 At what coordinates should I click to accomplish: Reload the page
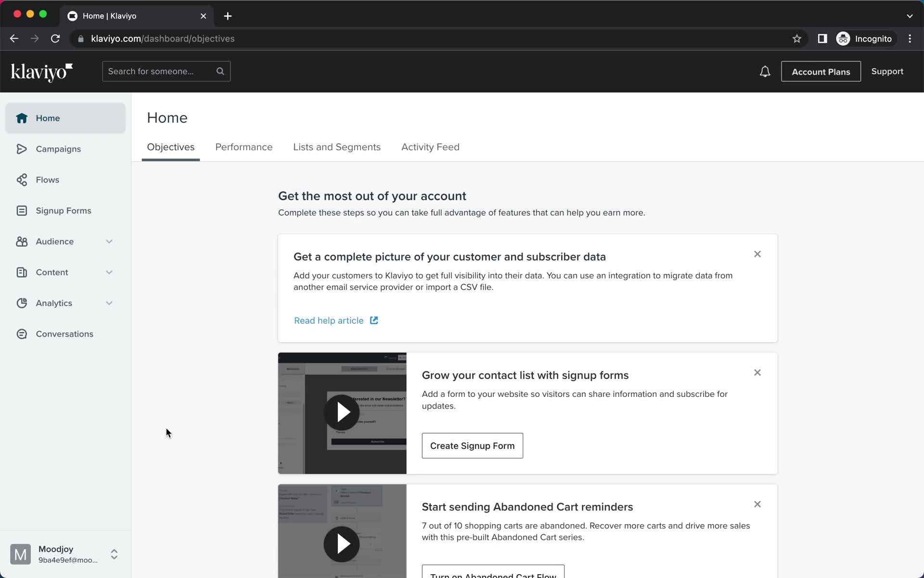click(x=55, y=39)
